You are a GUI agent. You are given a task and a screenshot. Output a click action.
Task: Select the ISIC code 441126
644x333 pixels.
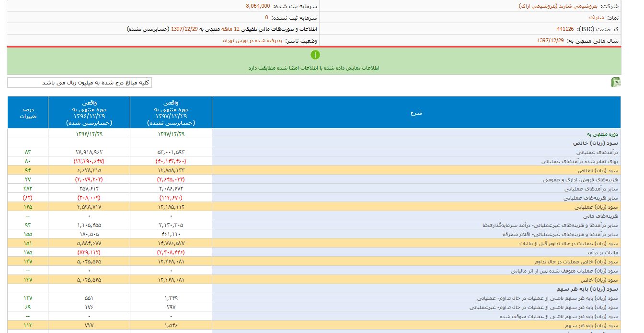click(565, 29)
